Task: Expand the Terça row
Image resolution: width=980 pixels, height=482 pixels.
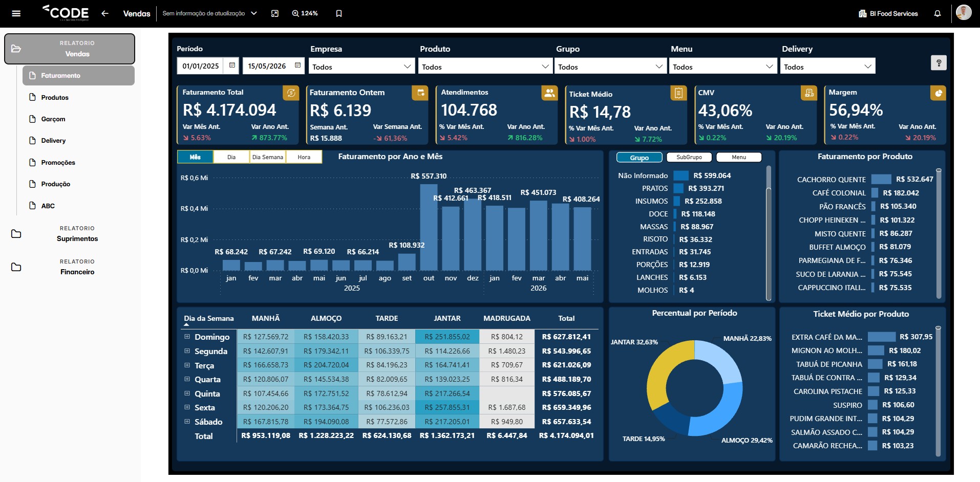Action: 187,365
